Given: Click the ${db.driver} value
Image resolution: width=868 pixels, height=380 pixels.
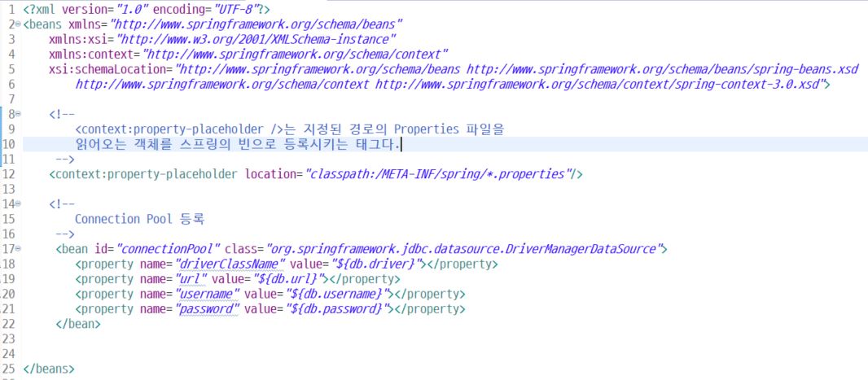Looking at the screenshot, I should [378, 264].
